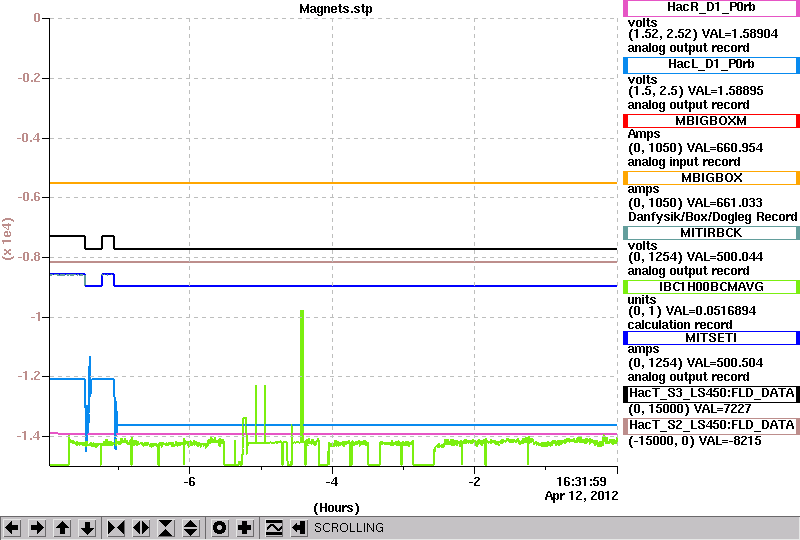
Task: Click the 16:31:59 timestamp on the axis
Action: point(581,482)
